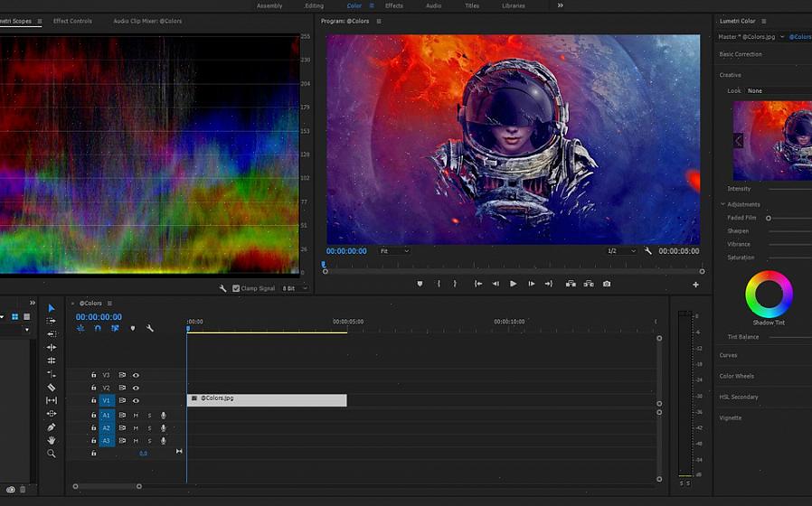This screenshot has height=506, width=812.
Task: Solo audio track A2
Action: coord(150,428)
